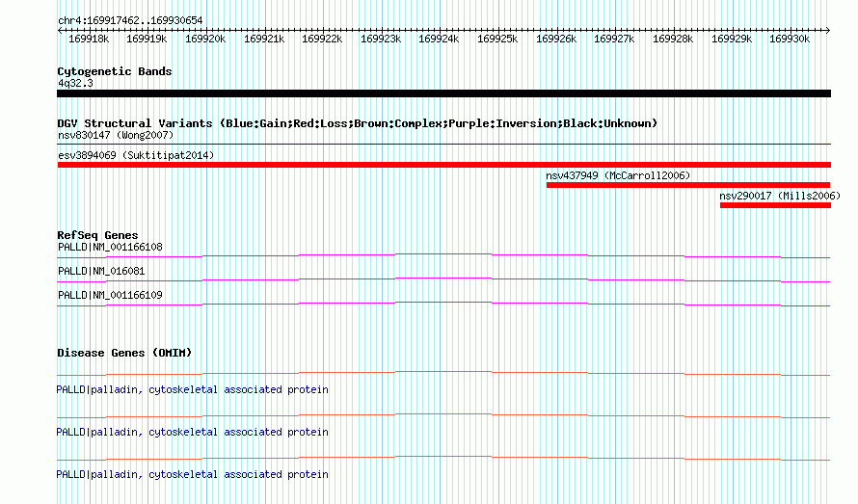This screenshot has width=858, height=504.
Task: Select the orange line above third PALLD|palladin entry
Action: point(443,459)
